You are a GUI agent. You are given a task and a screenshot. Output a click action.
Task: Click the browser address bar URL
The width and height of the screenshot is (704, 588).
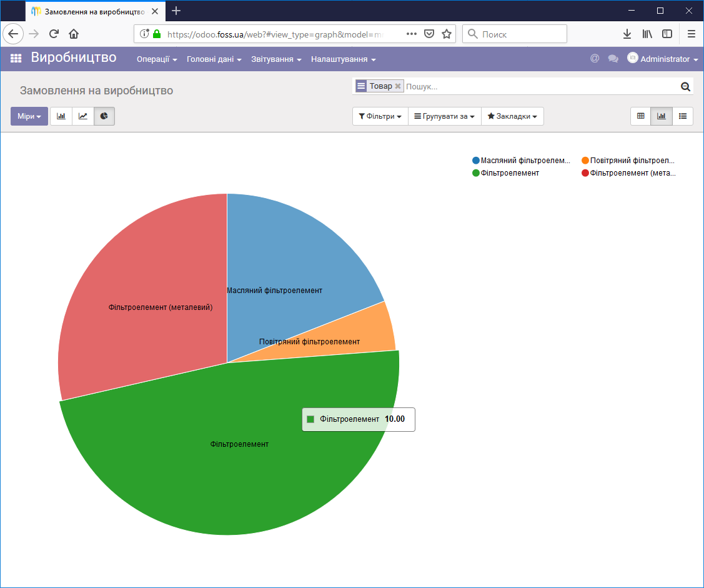pos(275,34)
